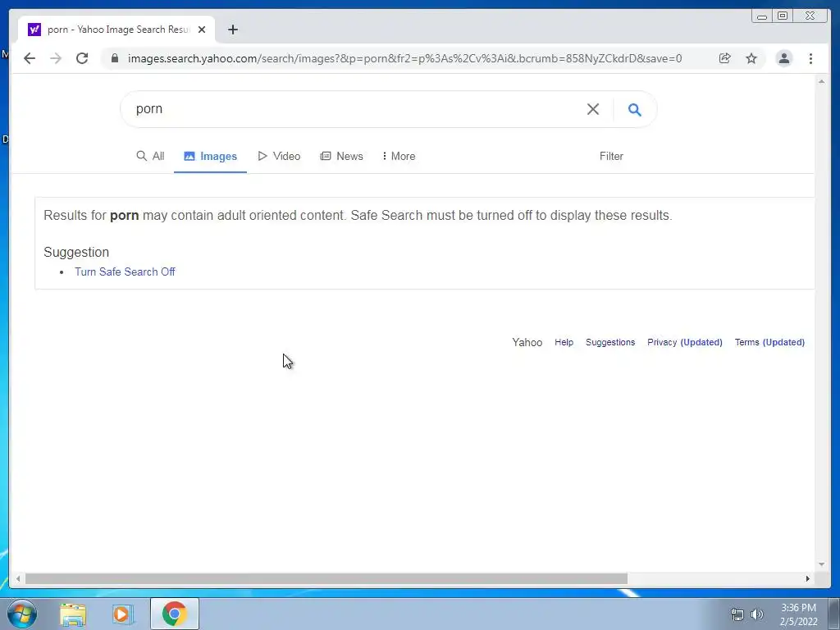
Task: Click the taskbar clock and date
Action: click(x=798, y=614)
